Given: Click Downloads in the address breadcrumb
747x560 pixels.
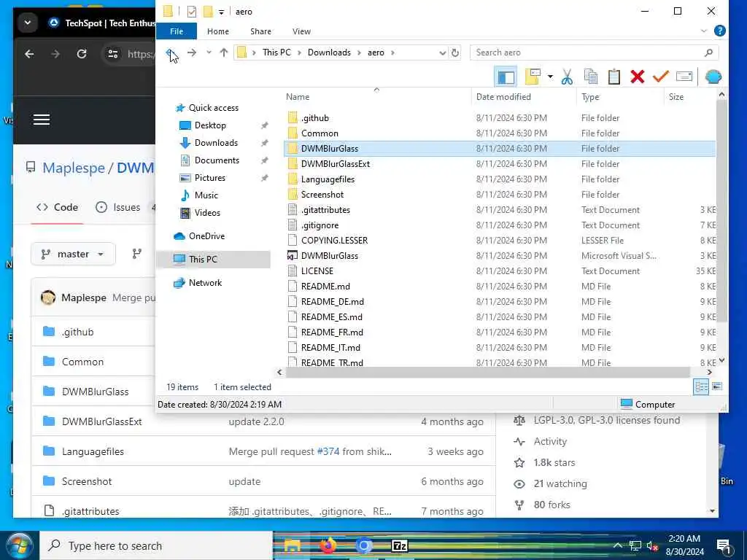Looking at the screenshot, I should [329, 52].
